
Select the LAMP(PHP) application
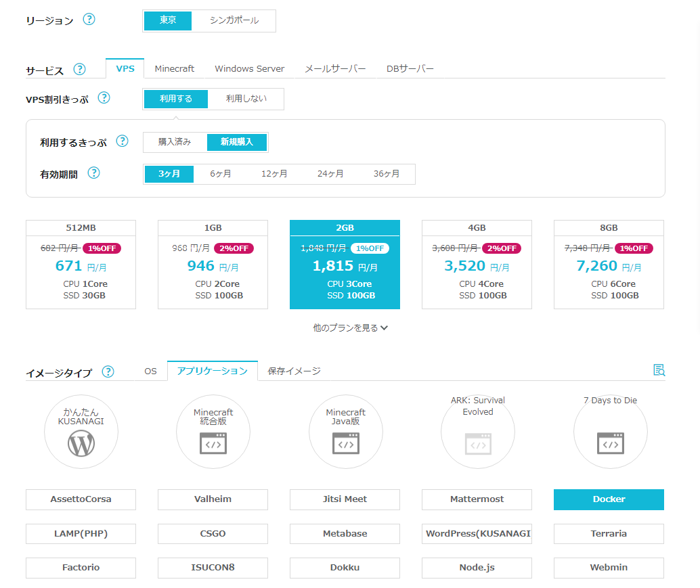[81, 534]
